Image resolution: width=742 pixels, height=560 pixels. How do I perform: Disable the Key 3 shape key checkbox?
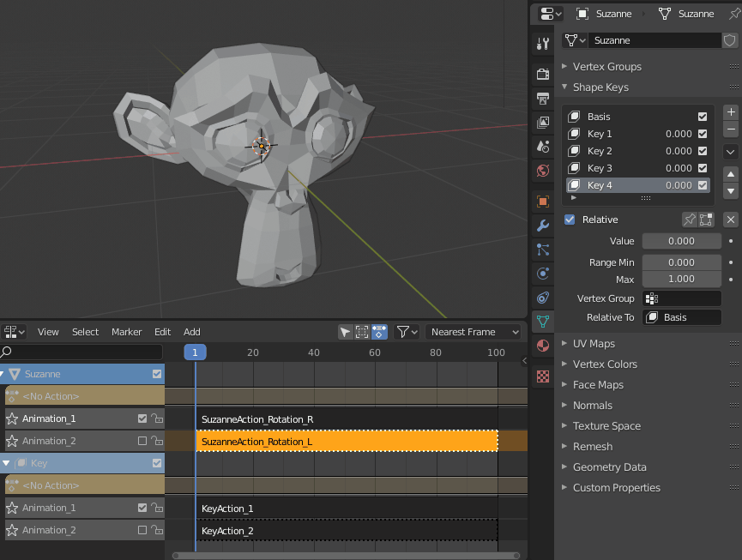(x=703, y=168)
